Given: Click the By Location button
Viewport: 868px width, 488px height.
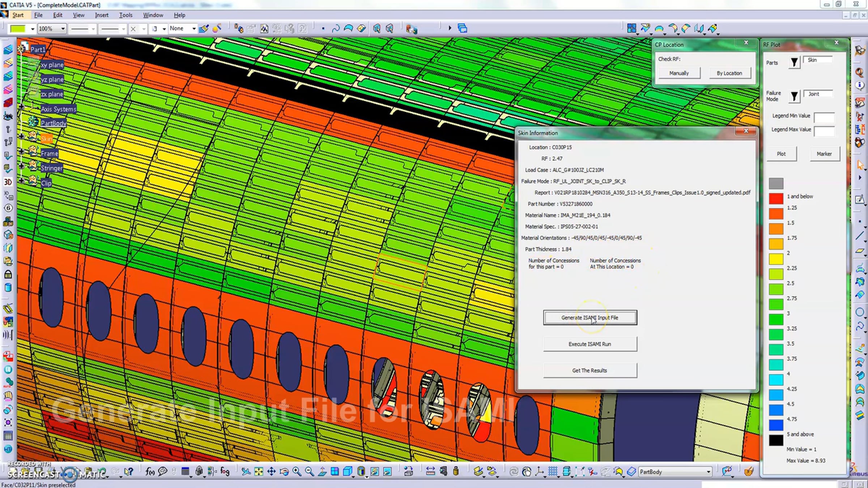Looking at the screenshot, I should click(x=729, y=73).
